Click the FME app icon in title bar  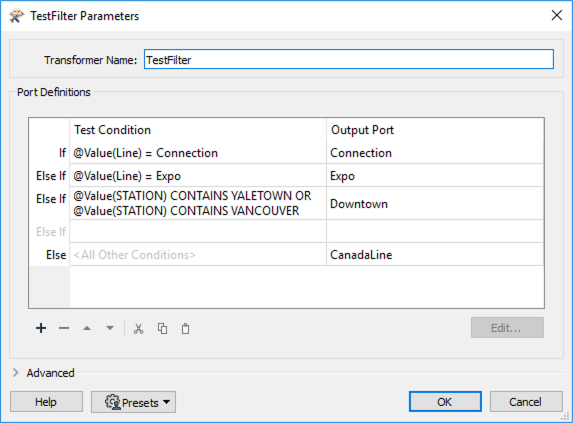pos(16,16)
